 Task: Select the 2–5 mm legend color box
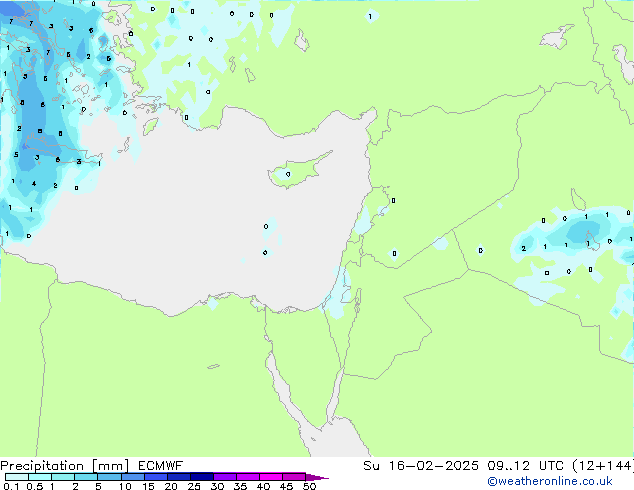coord(86,477)
